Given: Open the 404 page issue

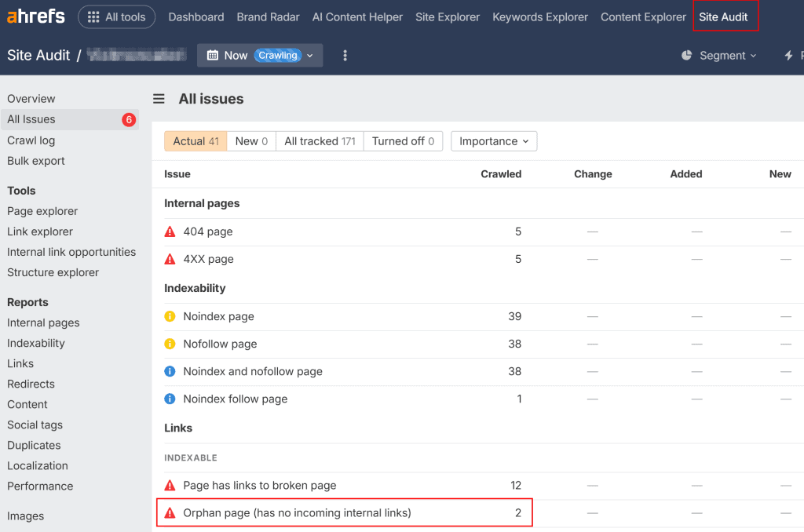Looking at the screenshot, I should pyautogui.click(x=207, y=231).
